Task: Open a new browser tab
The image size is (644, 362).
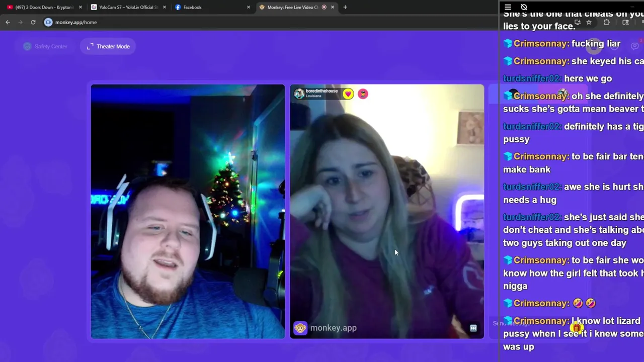Action: pos(345,7)
